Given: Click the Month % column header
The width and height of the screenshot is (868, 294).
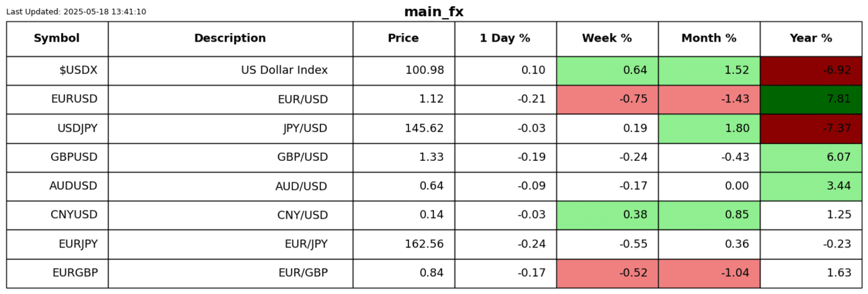Looking at the screenshot, I should (x=709, y=38).
